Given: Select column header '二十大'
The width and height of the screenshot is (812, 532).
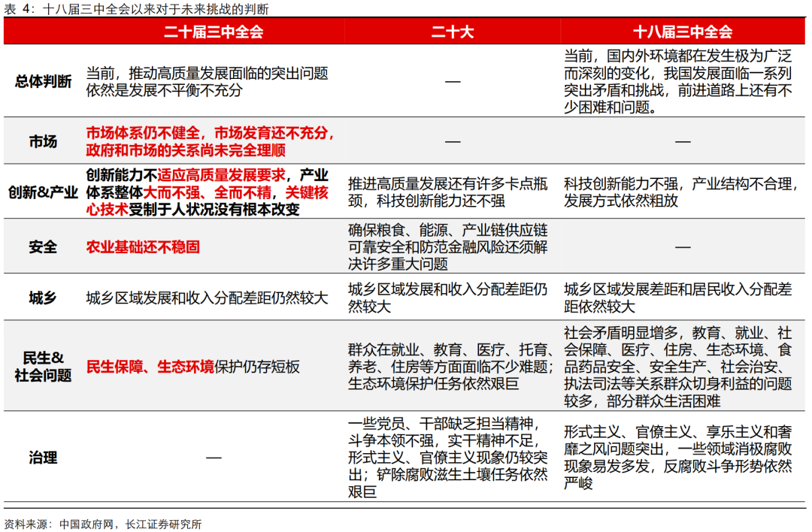Looking at the screenshot, I should [x=452, y=32].
